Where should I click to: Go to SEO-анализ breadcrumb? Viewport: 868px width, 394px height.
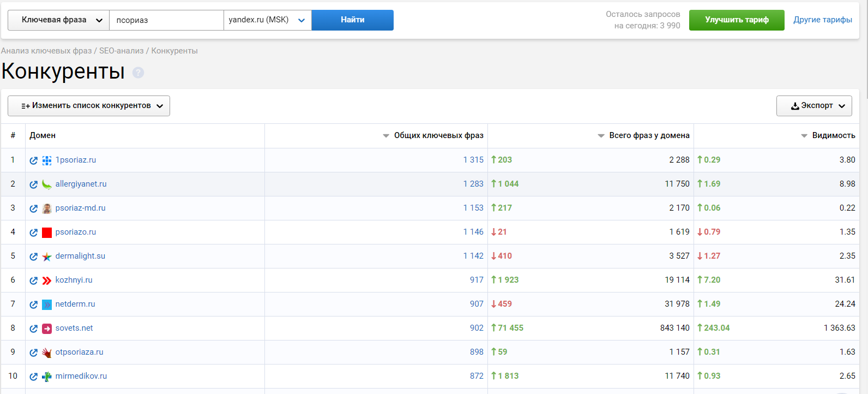(122, 51)
